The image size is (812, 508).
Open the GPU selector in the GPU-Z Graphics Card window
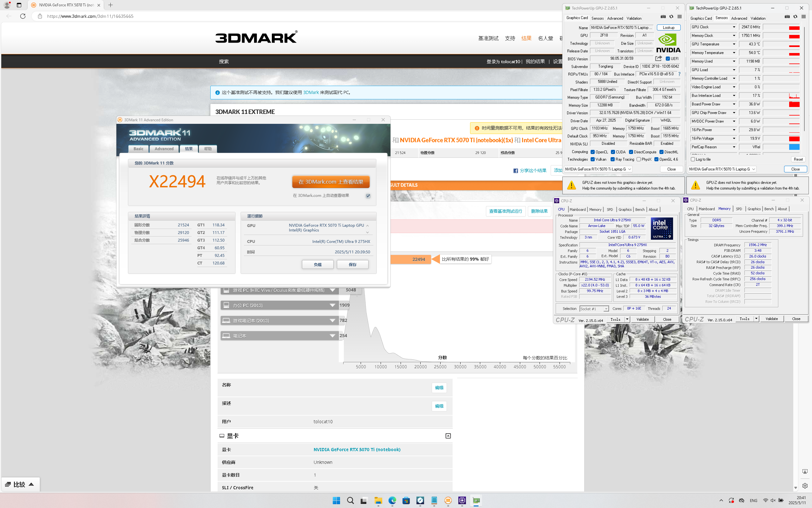coord(598,169)
